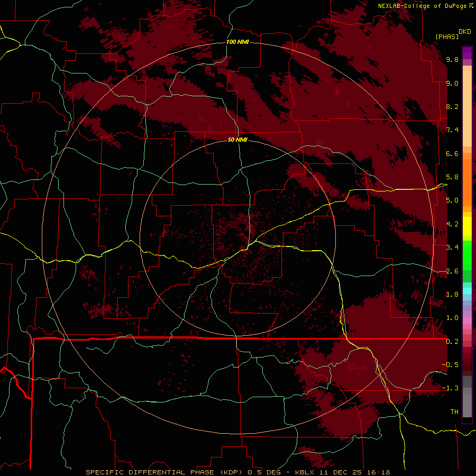
Task: Click the 5.0 scale value
Action: 452,200
